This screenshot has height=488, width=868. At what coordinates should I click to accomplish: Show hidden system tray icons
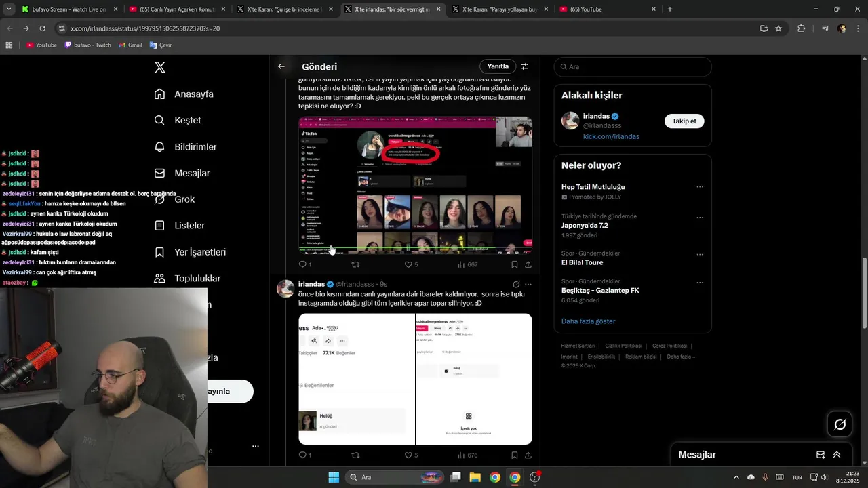(x=736, y=477)
